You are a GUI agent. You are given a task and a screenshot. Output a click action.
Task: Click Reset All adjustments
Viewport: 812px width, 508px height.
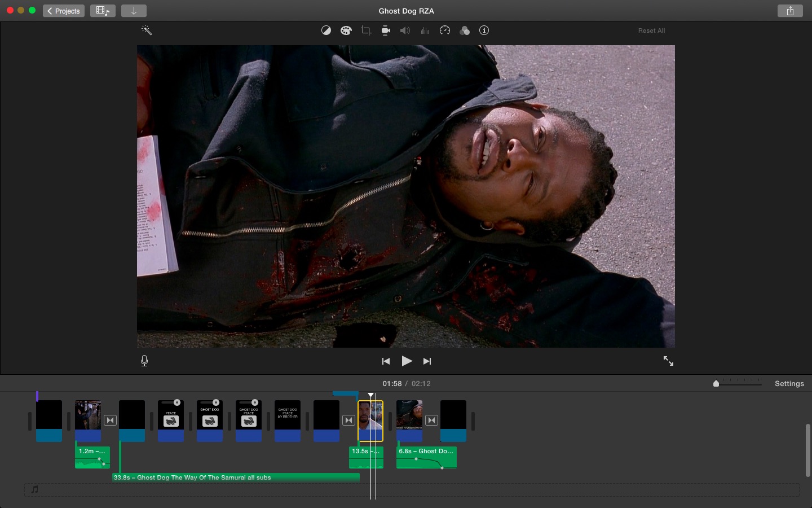651,30
